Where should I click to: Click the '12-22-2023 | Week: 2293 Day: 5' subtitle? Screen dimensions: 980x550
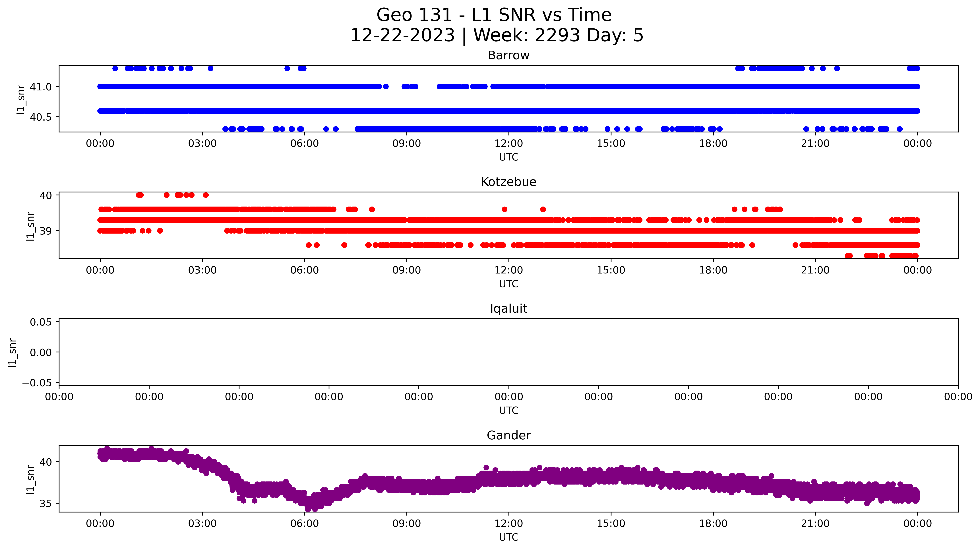[497, 35]
